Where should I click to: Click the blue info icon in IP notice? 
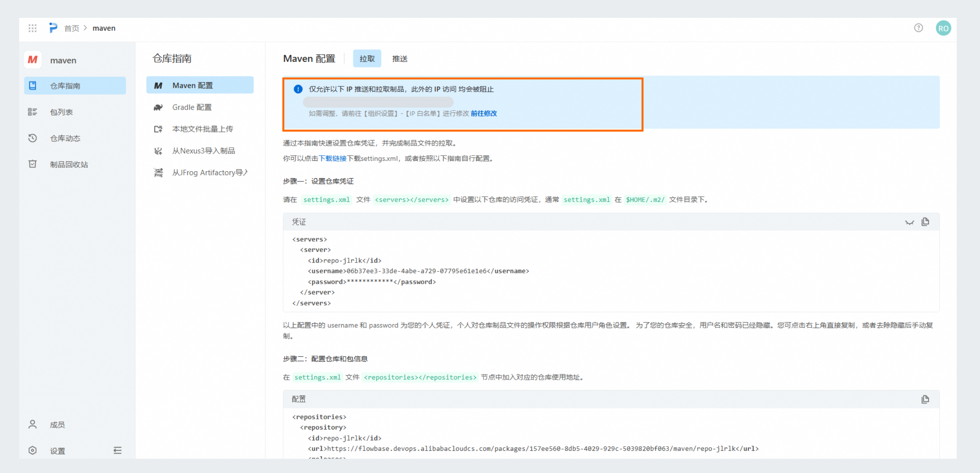[x=298, y=89]
